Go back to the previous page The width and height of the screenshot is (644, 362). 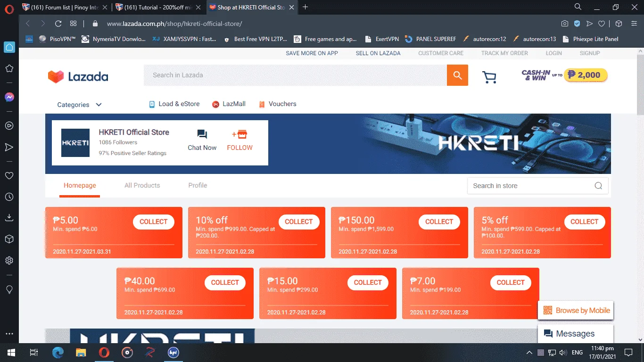click(x=28, y=24)
